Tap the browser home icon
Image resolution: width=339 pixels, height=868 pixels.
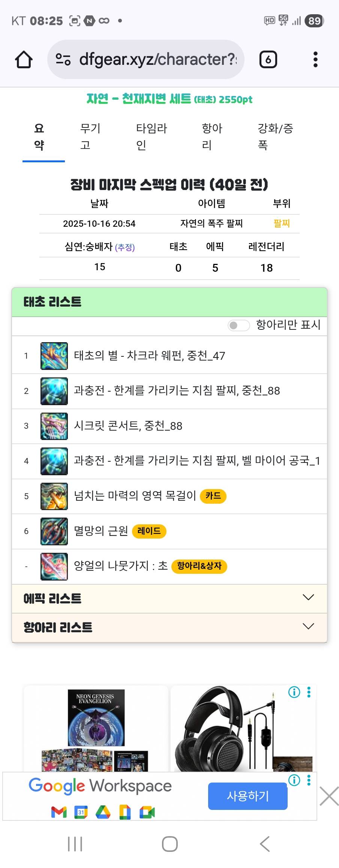coord(24,60)
